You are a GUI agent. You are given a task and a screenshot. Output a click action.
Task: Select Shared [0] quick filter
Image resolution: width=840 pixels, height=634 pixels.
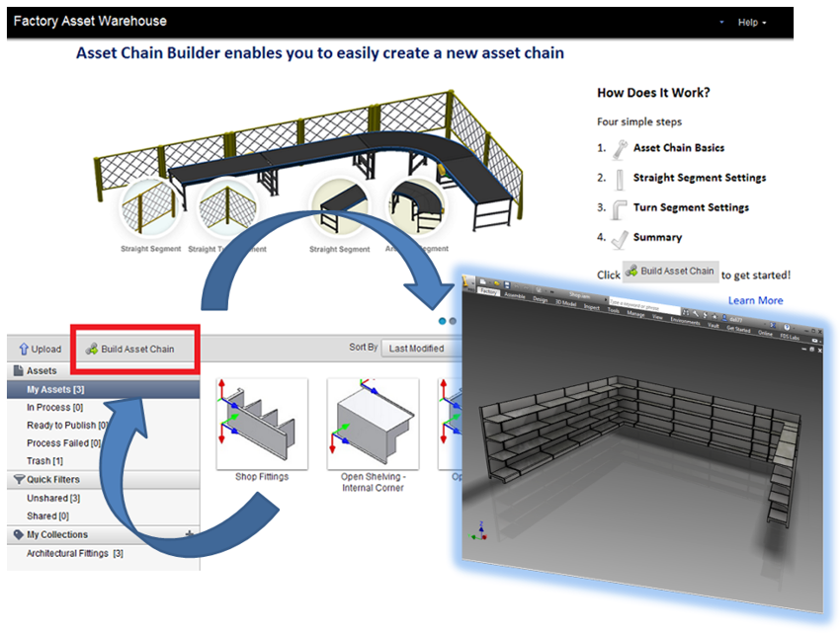click(x=47, y=516)
